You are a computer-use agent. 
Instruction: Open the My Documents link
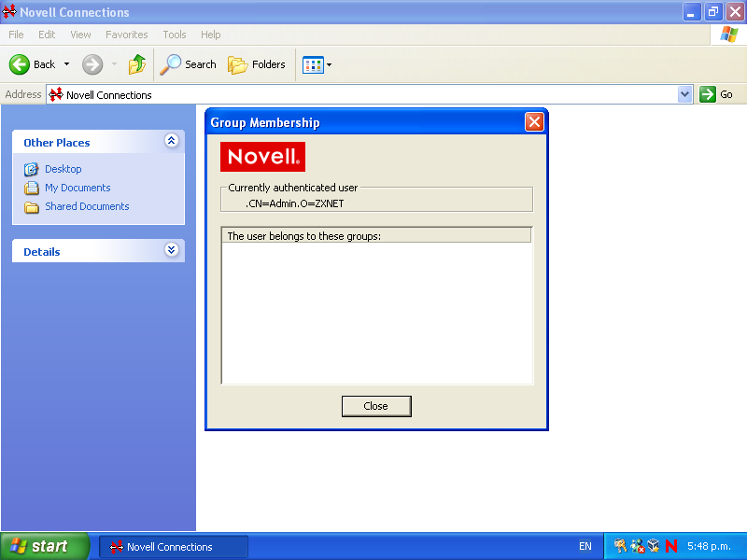[x=78, y=188]
